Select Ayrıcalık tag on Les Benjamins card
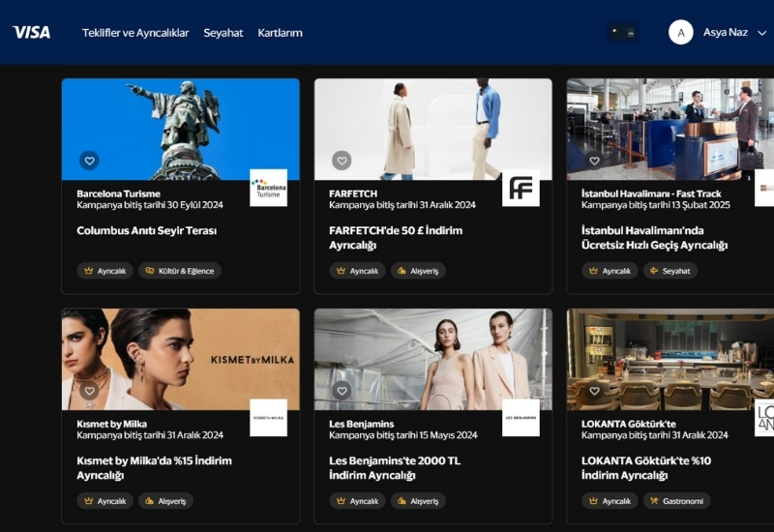This screenshot has width=774, height=532. [x=357, y=501]
